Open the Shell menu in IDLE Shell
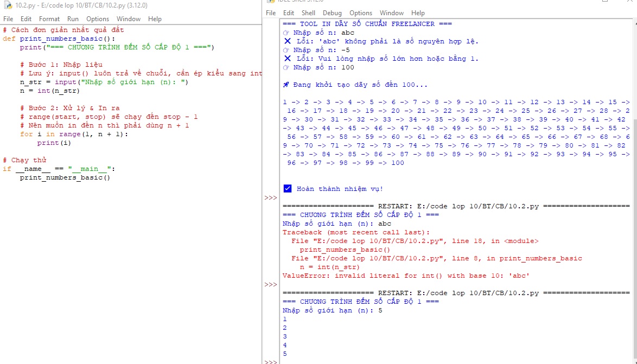The width and height of the screenshot is (637, 364). [x=308, y=12]
